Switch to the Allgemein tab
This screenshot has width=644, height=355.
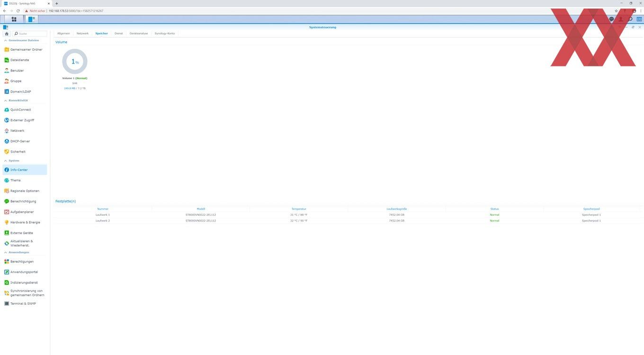tap(63, 33)
